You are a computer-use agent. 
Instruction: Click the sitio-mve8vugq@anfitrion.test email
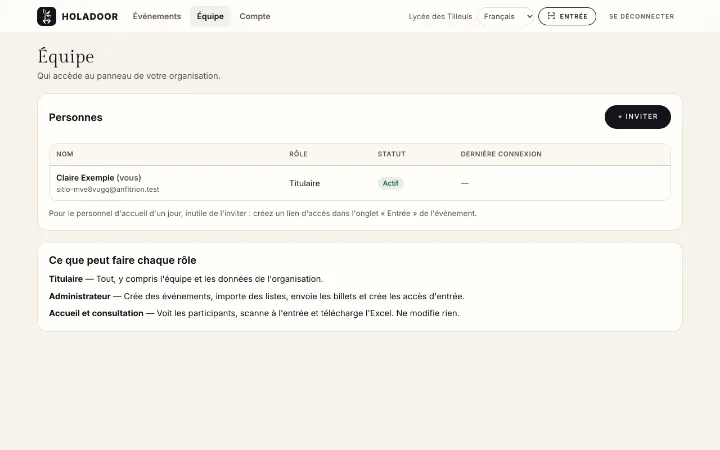[x=107, y=189]
